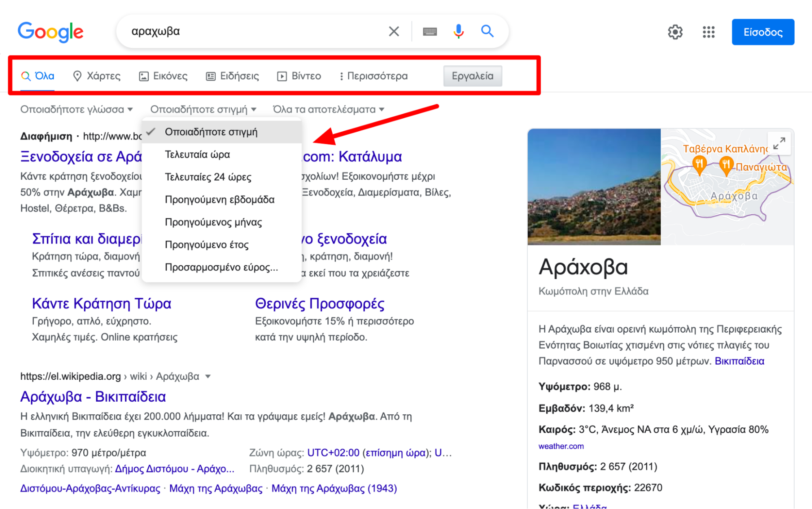The image size is (812, 509).
Task: Open Προσαρμοσμένο εύρος custom range option
Action: pos(222,267)
